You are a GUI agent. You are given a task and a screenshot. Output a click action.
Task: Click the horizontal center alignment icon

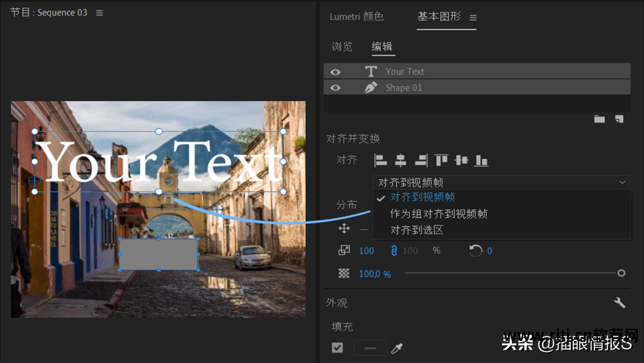tap(401, 160)
